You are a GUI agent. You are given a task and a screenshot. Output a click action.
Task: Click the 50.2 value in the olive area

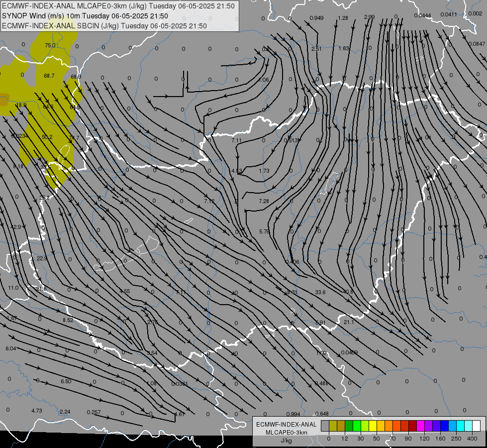point(47,137)
